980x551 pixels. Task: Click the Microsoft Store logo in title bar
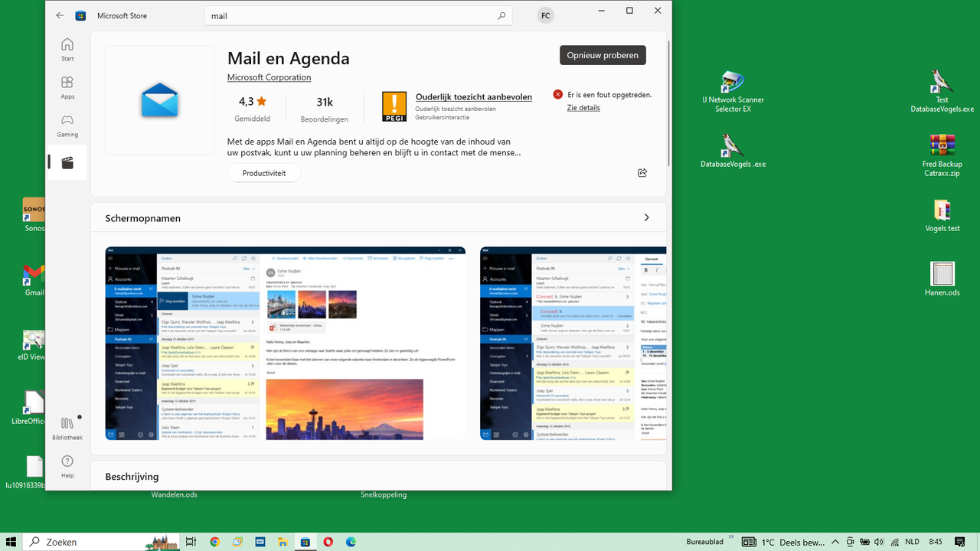[x=80, y=15]
